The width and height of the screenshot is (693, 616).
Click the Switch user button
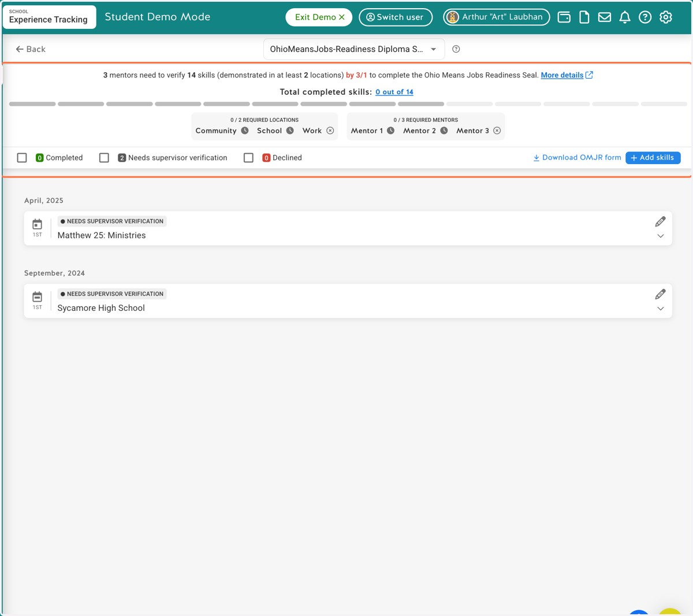click(x=396, y=17)
